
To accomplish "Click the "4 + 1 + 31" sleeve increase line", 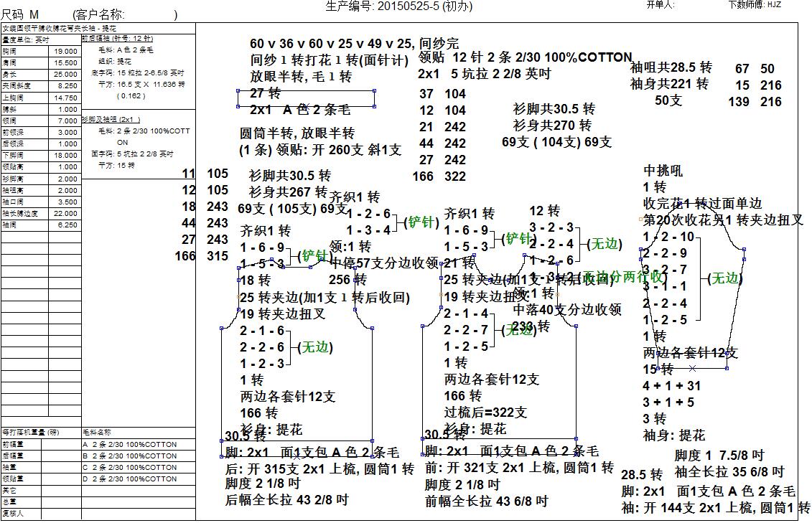I will (672, 385).
